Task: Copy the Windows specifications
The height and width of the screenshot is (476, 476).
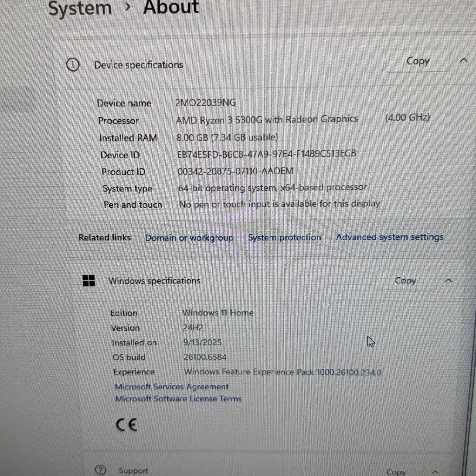Action: [405, 281]
